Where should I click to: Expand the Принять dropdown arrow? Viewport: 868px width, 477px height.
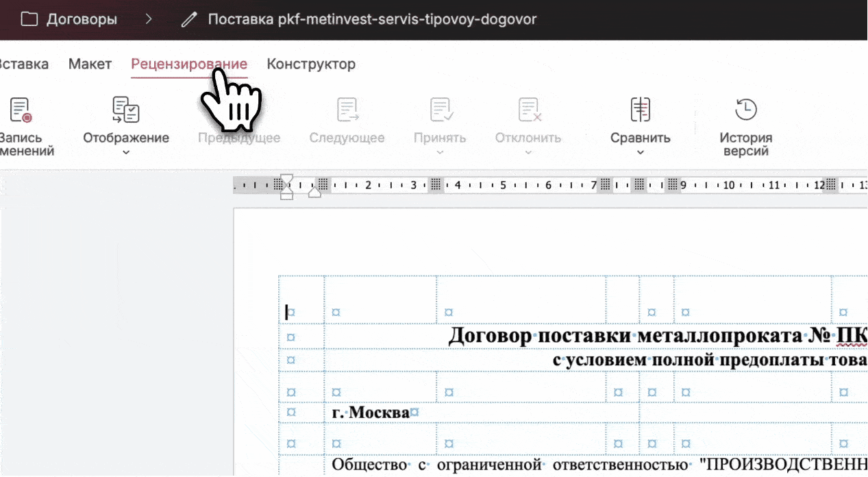(x=440, y=152)
